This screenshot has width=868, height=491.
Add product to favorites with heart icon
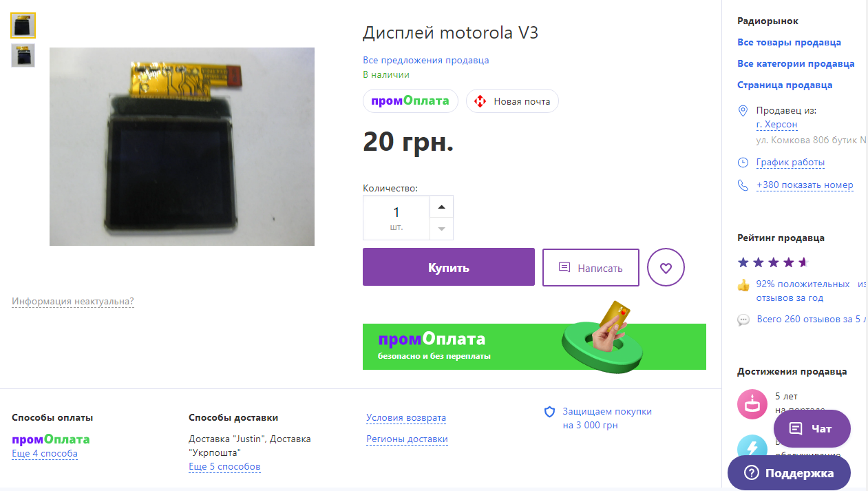coord(666,267)
